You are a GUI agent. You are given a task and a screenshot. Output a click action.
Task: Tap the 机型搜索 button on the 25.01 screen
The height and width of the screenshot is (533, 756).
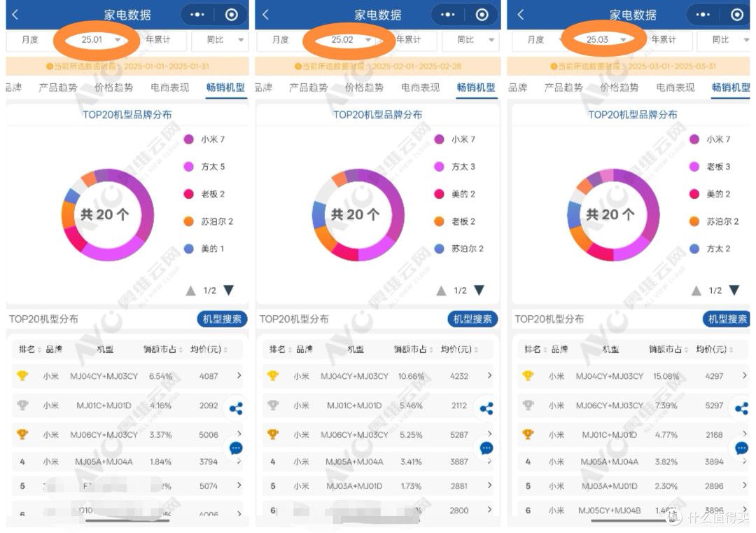(222, 319)
